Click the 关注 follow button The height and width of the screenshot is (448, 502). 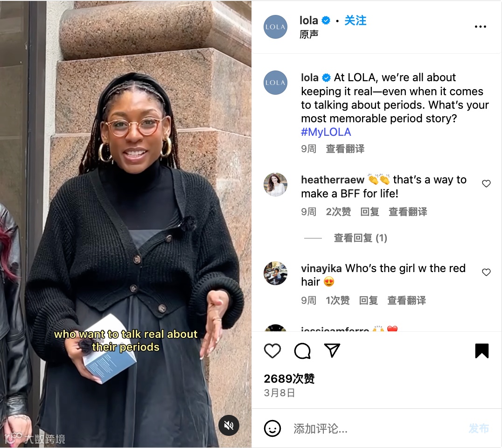point(356,21)
